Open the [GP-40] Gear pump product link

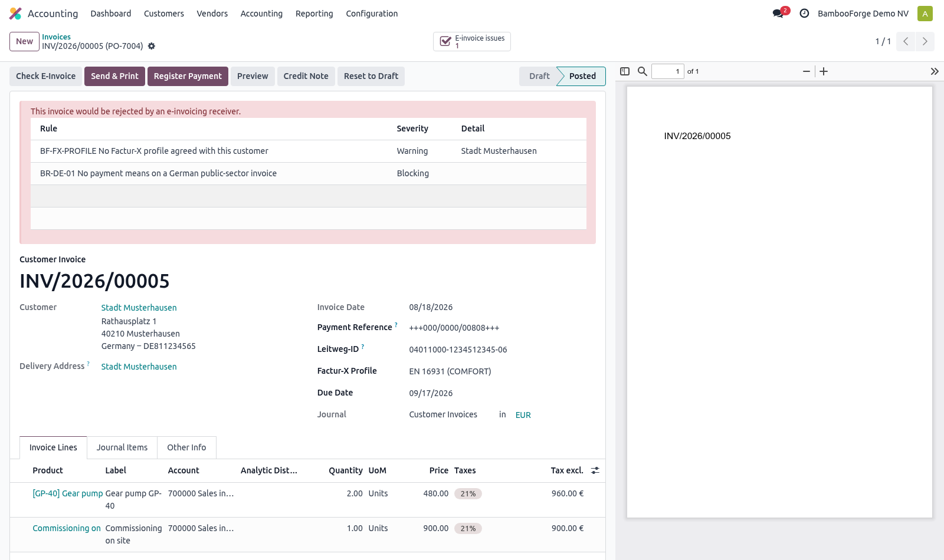coord(68,493)
